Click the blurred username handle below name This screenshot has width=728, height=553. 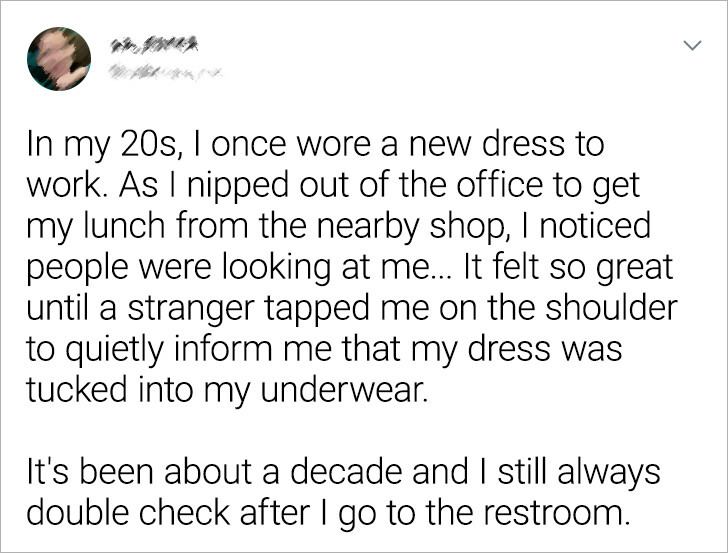pos(165,72)
